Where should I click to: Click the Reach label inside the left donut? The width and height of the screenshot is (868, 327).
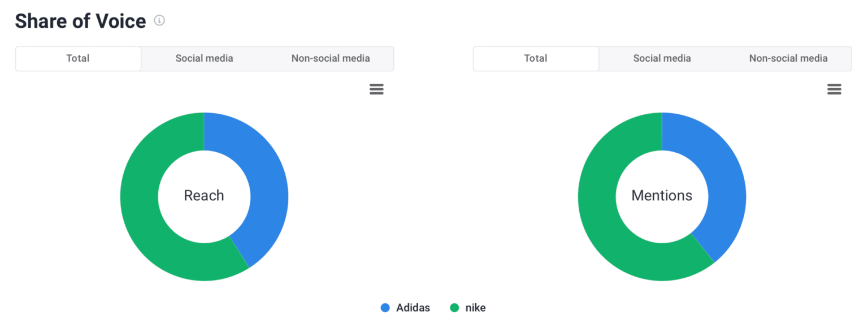click(x=204, y=196)
